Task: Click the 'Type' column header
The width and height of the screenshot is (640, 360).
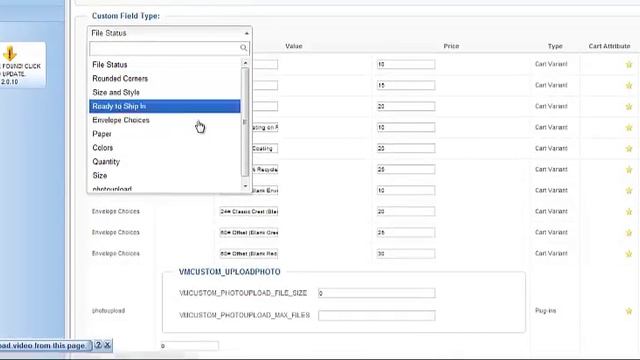Action: click(x=555, y=46)
